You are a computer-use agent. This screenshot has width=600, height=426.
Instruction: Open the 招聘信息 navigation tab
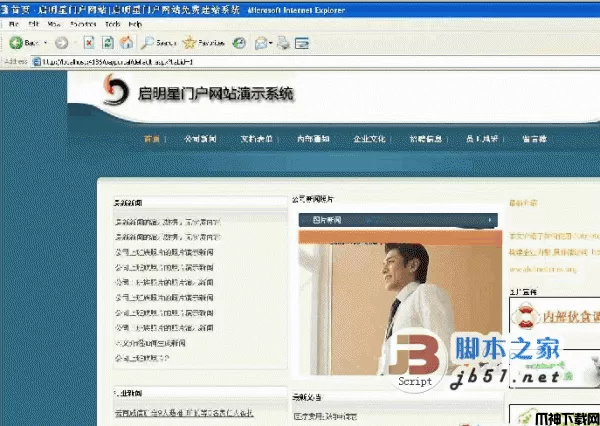tap(426, 139)
